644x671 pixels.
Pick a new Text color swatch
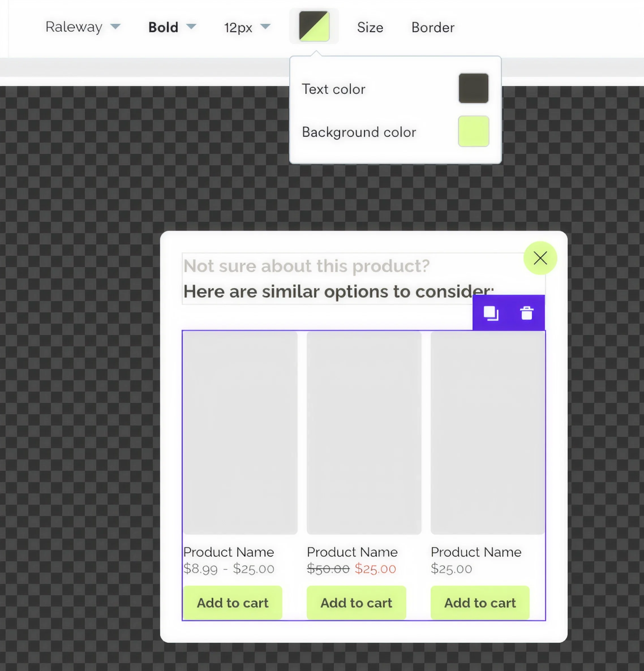coord(473,88)
